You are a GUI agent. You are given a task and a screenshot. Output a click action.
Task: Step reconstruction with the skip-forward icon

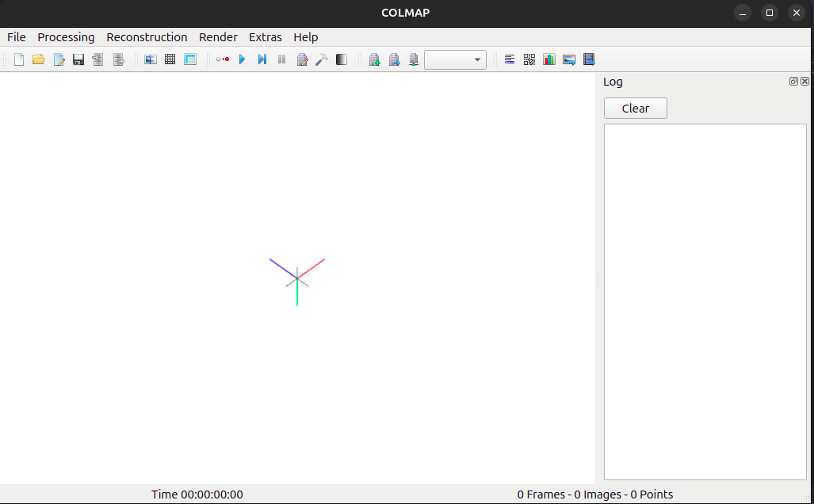coord(262,59)
